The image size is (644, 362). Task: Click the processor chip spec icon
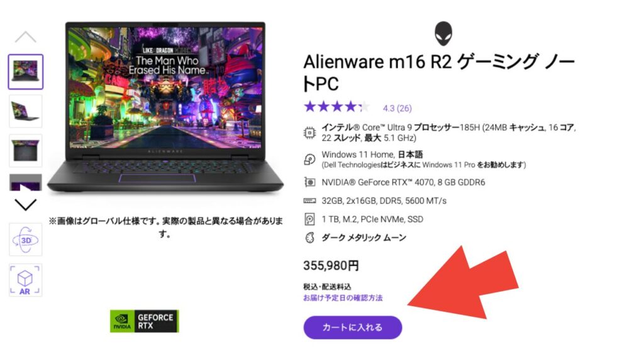[309, 133]
